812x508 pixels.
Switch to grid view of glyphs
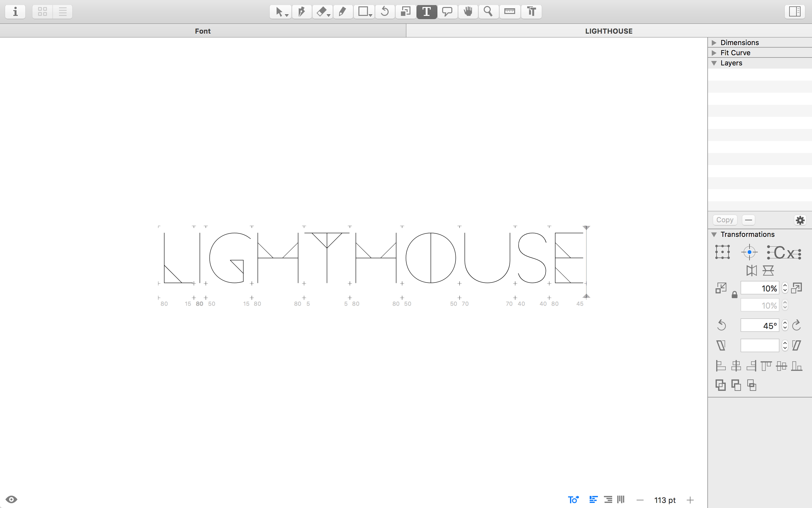click(x=43, y=12)
